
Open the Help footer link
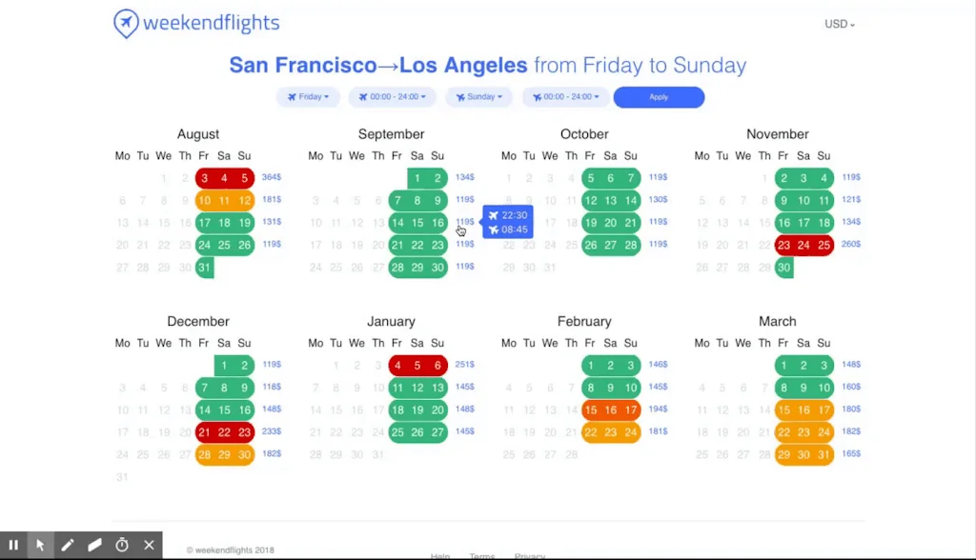click(440, 556)
